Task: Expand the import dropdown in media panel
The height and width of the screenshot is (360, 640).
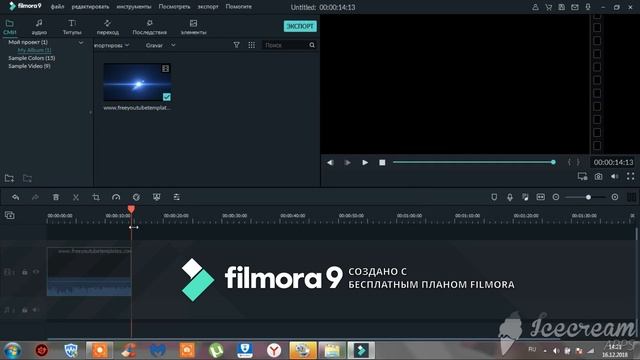Action: (111, 45)
